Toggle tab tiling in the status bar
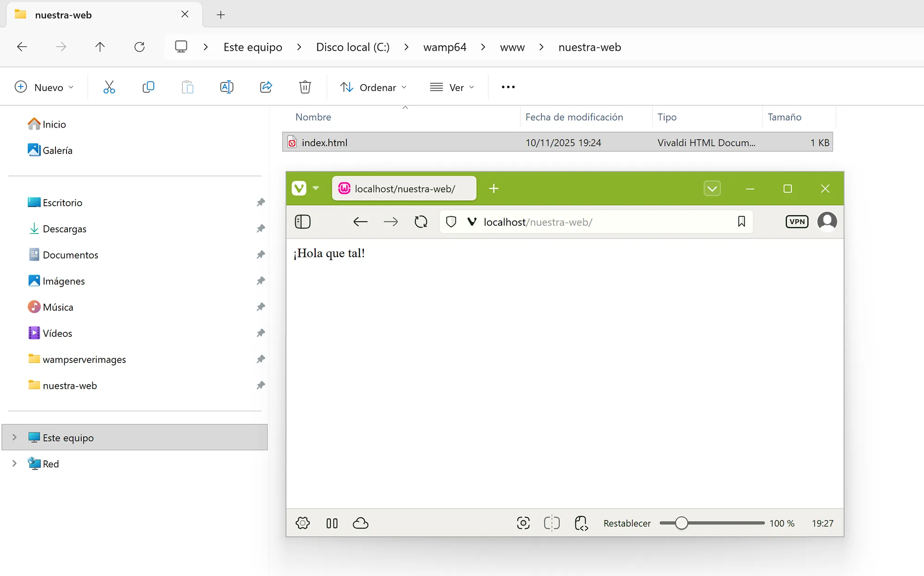Screen dimensions: 924x576 (552, 523)
